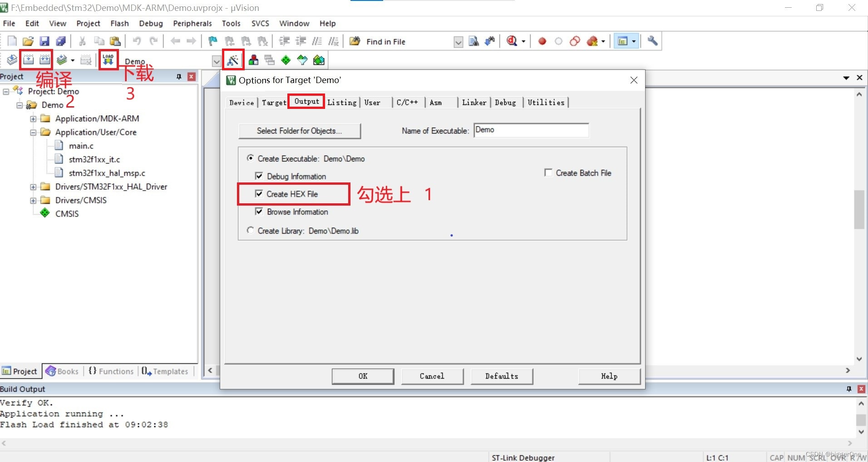
Task: Click the editor vertical scrollbar thumb
Action: pos(859,209)
